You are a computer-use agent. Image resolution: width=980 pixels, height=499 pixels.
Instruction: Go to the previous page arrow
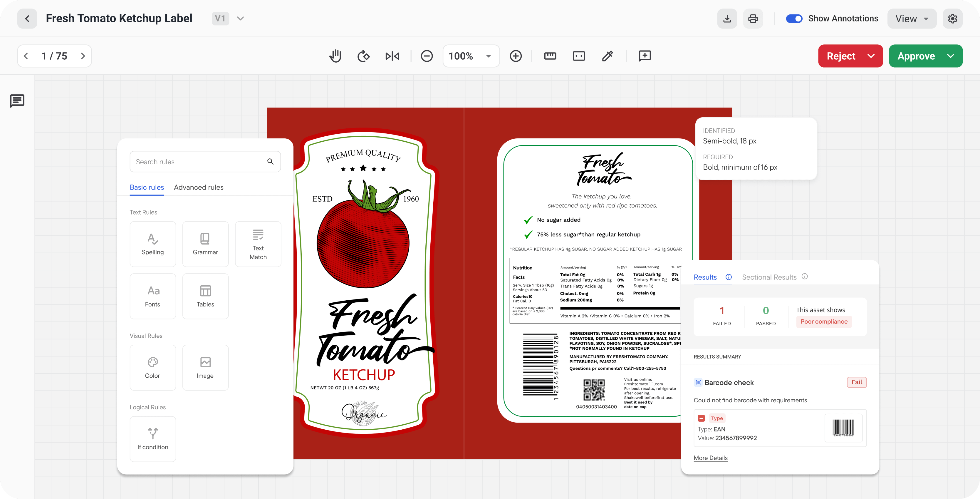[26, 56]
